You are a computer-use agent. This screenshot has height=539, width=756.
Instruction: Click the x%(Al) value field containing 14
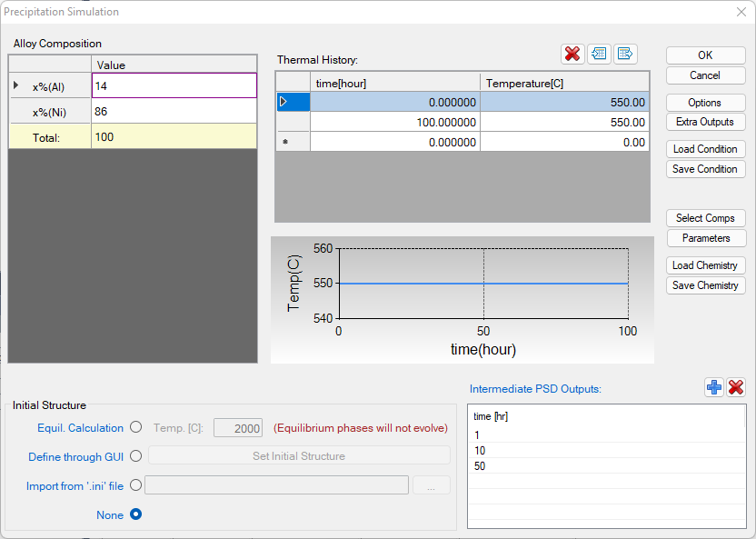[x=174, y=86]
